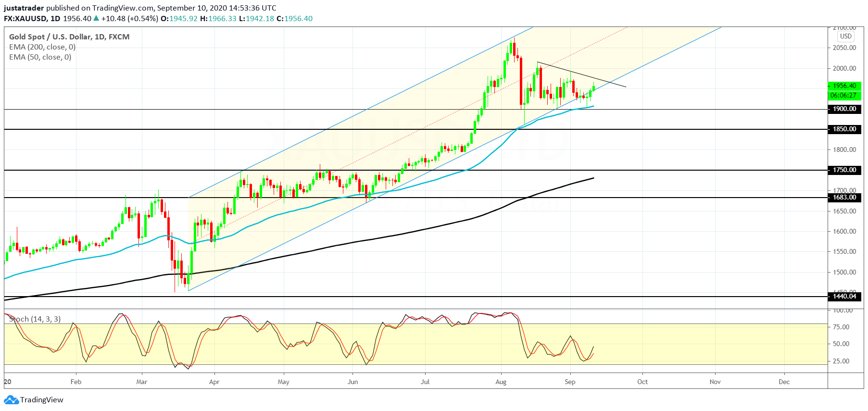The height and width of the screenshot is (411, 868).
Task: Click the low value L:1942.18
Action: tap(256, 19)
